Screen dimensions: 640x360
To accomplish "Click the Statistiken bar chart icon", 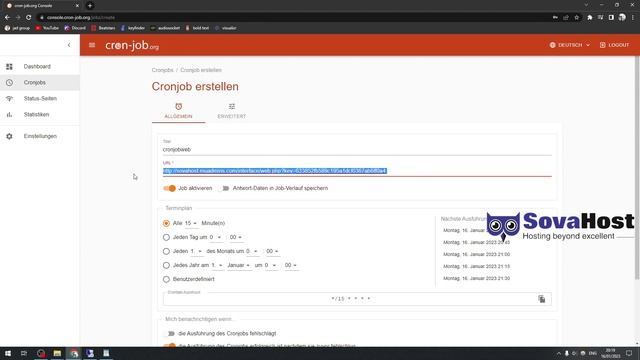I will (9, 114).
